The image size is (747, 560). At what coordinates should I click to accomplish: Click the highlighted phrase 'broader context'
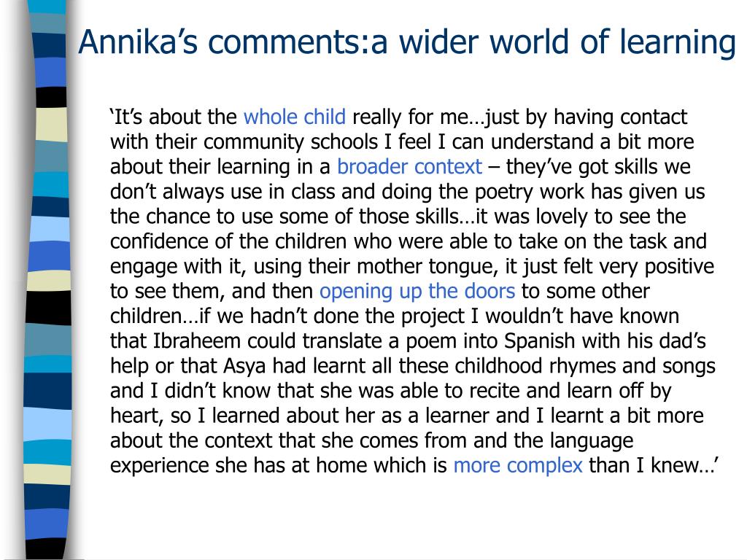410,167
